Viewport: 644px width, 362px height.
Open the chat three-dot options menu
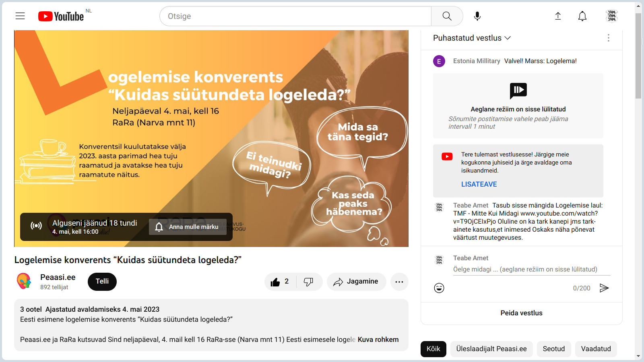[x=609, y=38]
